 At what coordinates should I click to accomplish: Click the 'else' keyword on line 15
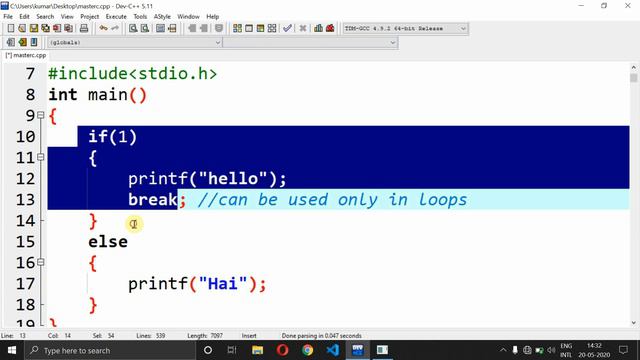108,242
